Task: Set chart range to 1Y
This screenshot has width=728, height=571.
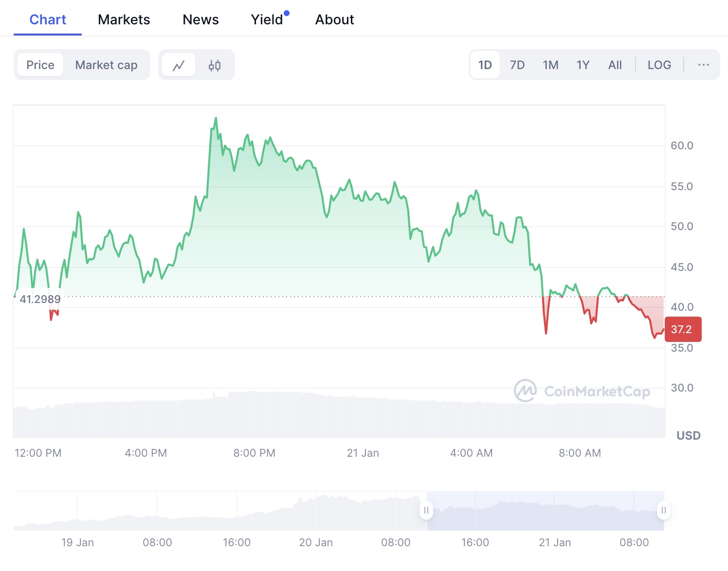Action: (582, 65)
